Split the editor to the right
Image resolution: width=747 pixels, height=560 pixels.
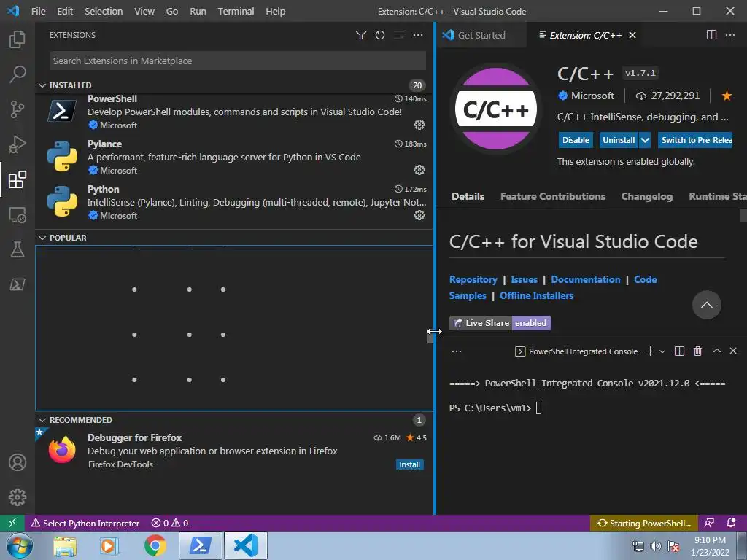[x=711, y=35]
